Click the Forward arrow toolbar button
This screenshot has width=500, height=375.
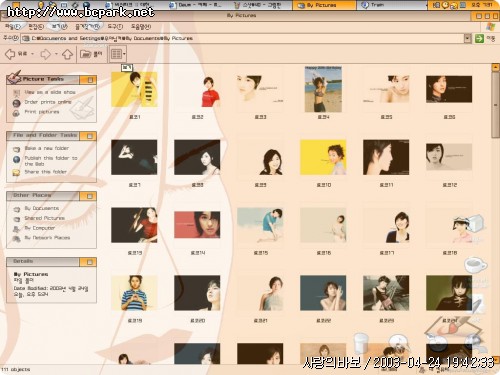coord(46,54)
